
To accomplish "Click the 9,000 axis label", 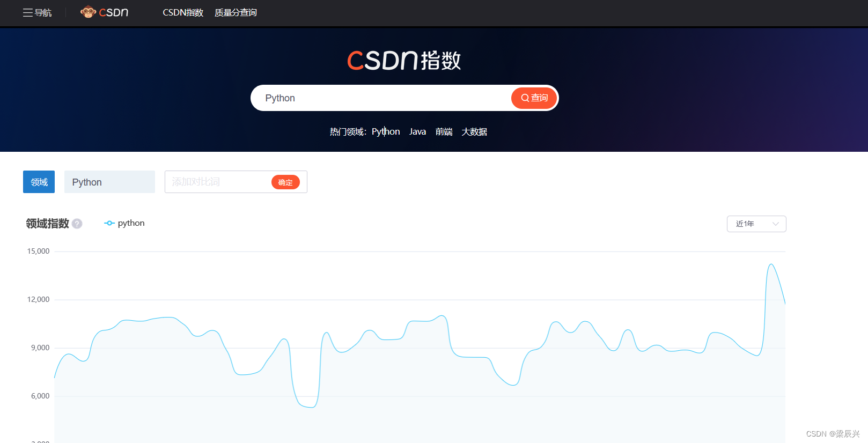I will [40, 348].
